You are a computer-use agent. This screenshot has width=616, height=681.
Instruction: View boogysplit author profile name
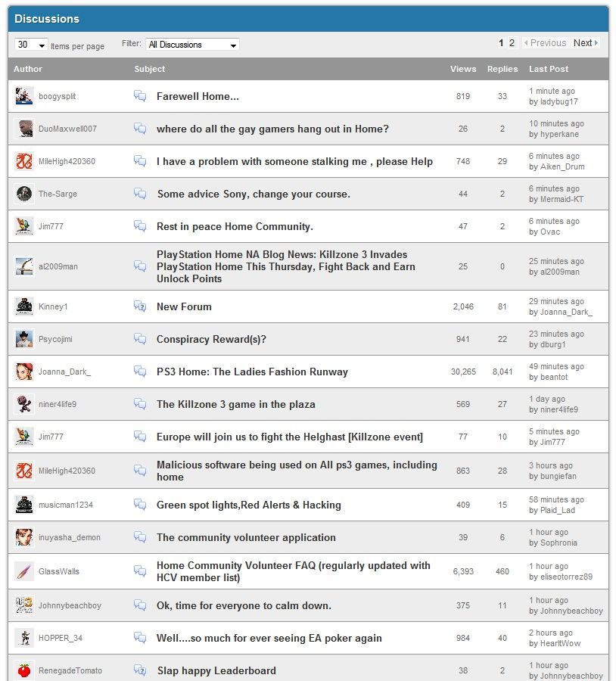57,96
